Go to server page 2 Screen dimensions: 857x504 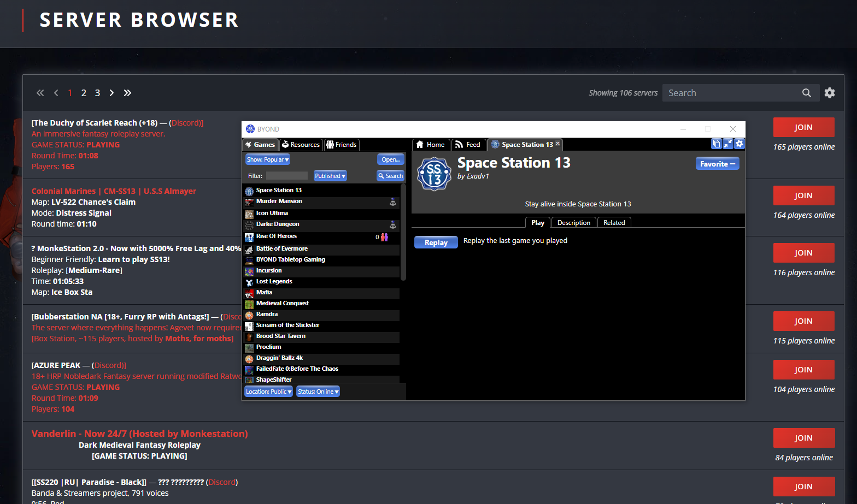coord(84,93)
